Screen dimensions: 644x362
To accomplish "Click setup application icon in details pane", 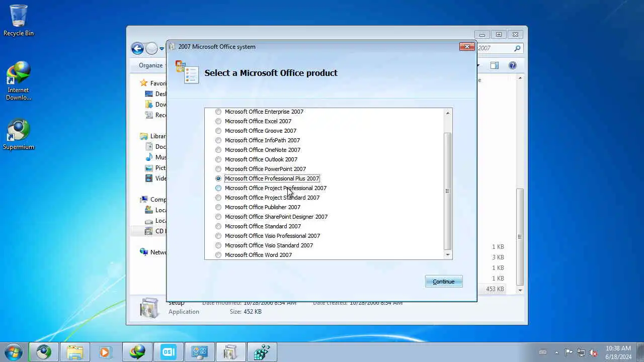I will click(x=149, y=308).
